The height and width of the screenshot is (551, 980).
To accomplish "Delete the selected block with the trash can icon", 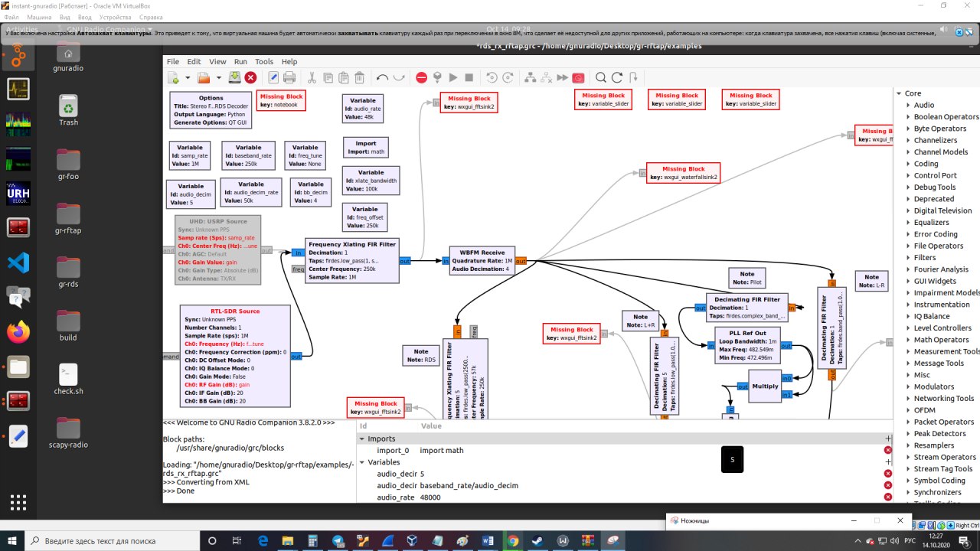I will pos(360,77).
